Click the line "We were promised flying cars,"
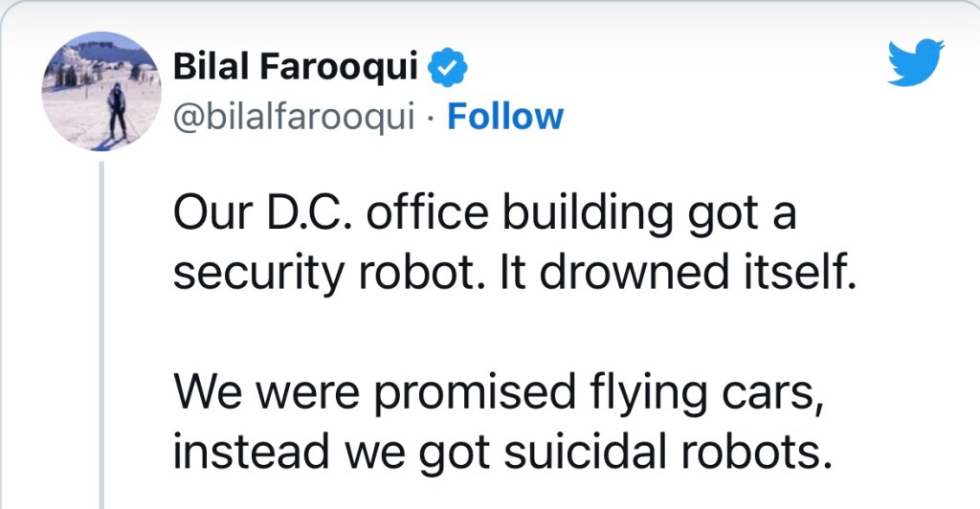The height and width of the screenshot is (509, 980). click(499, 394)
